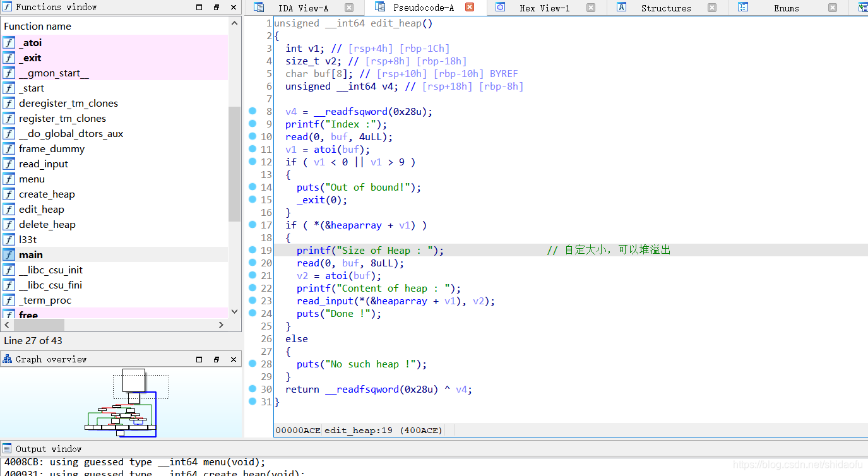
Task: Click the Functions window title icon
Action: [x=8, y=7]
